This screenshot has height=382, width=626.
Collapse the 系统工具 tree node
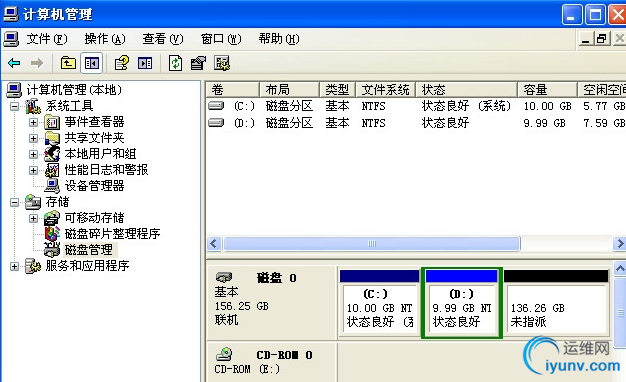[x=14, y=106]
